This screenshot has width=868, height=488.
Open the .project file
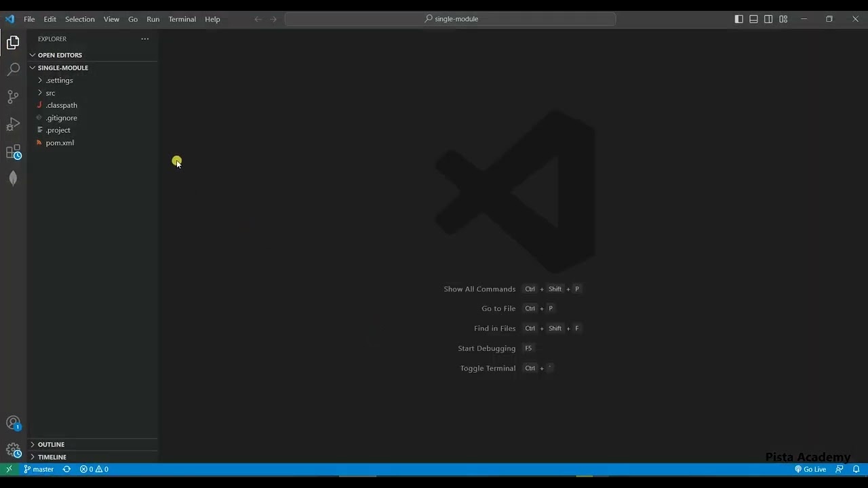pyautogui.click(x=92, y=130)
